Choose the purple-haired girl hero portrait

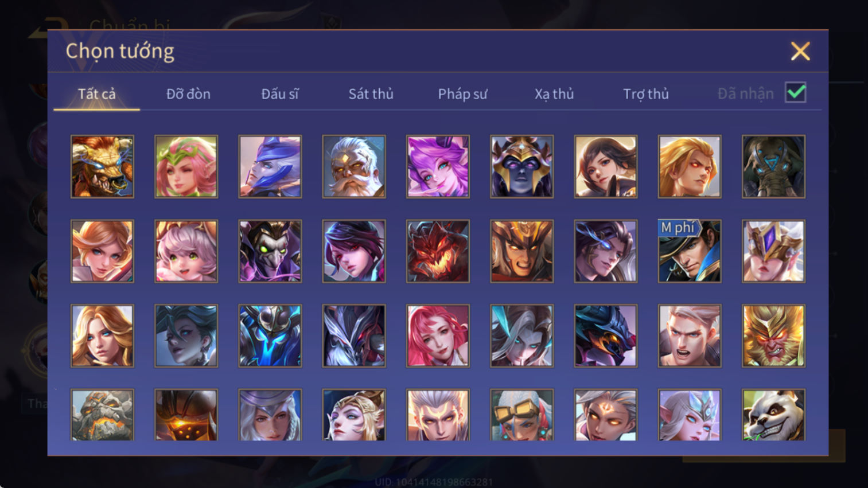pos(438,167)
